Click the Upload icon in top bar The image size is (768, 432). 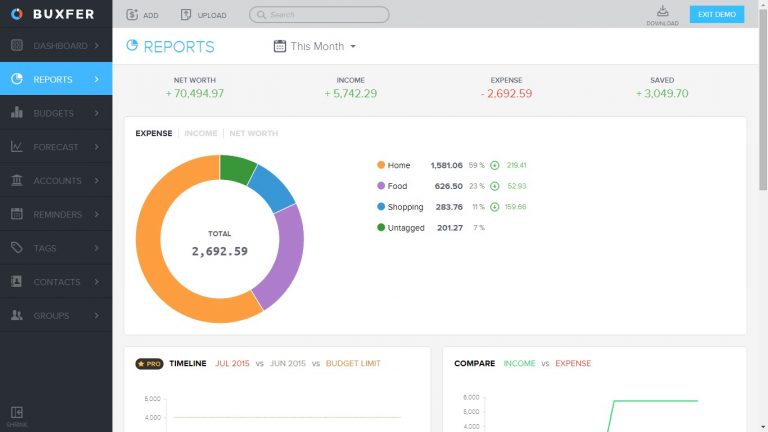[x=187, y=15]
